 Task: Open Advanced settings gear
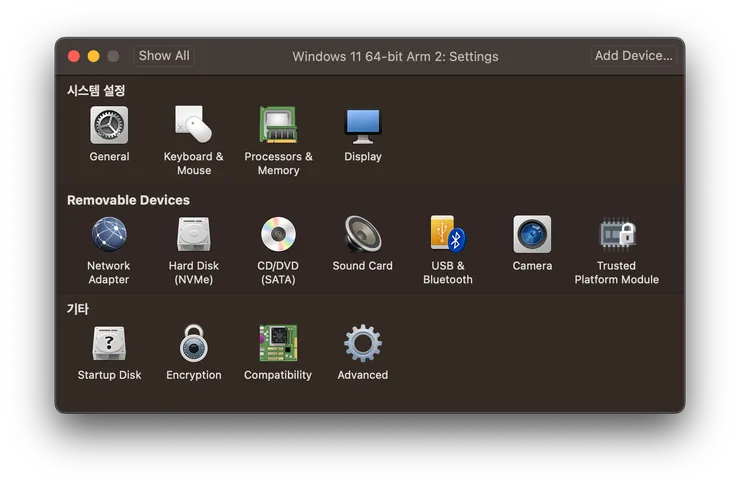[x=362, y=343]
